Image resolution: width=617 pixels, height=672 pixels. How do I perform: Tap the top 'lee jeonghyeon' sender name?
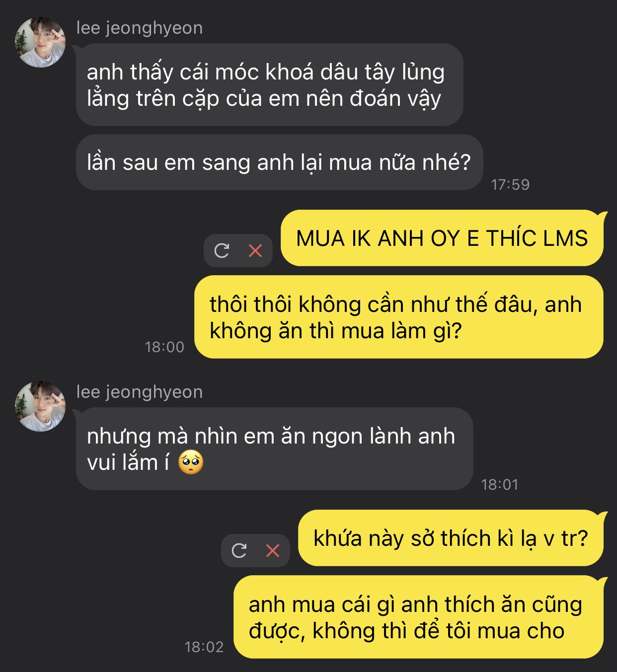click(140, 28)
